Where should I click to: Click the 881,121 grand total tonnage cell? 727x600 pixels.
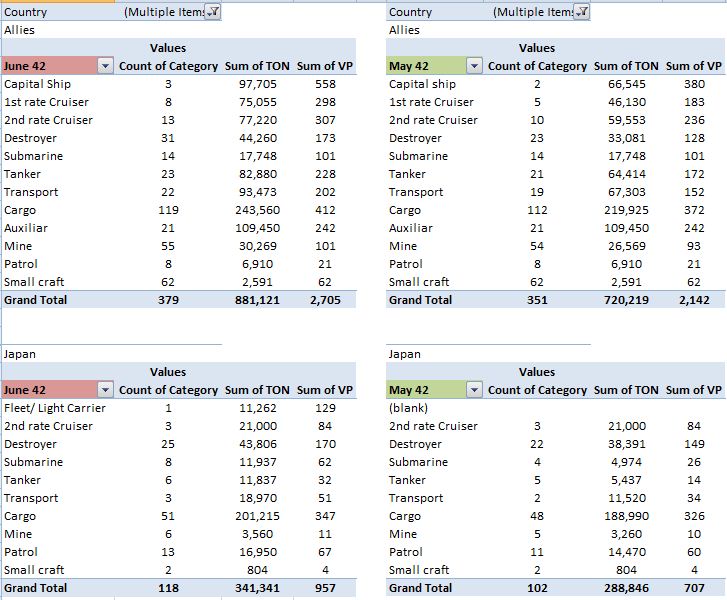click(258, 300)
